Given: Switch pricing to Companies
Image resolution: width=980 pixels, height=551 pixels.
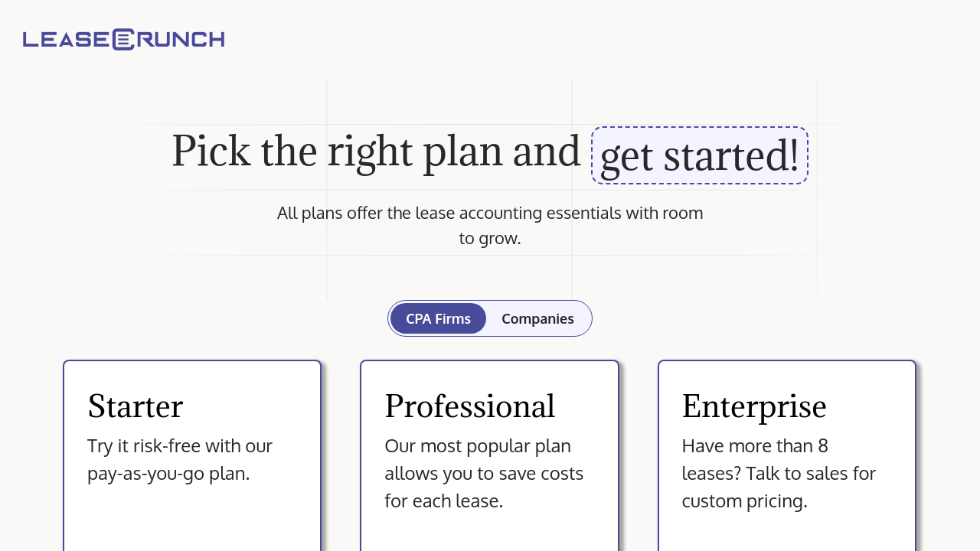Looking at the screenshot, I should point(537,319).
